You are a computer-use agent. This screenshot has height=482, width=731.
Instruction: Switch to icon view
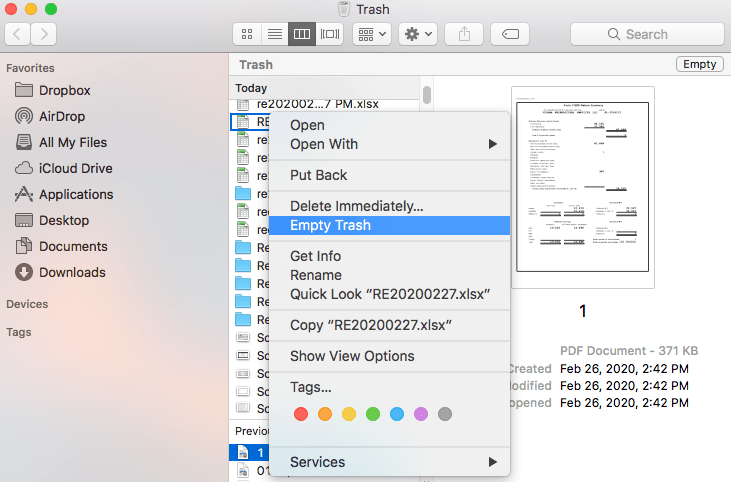pyautogui.click(x=247, y=34)
